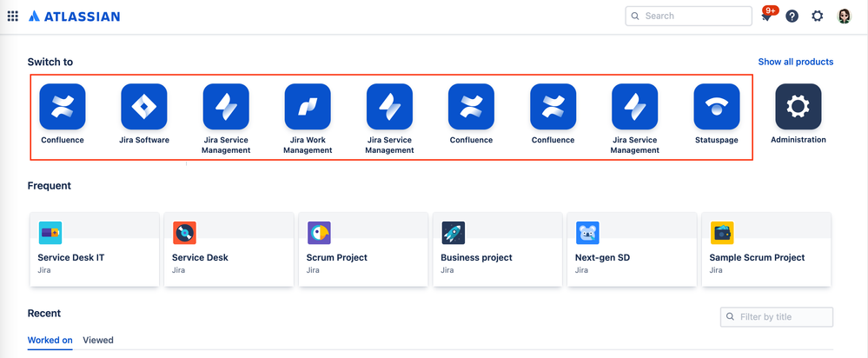The width and height of the screenshot is (868, 358).
Task: Open Confluence tile beside Jira Software
Action: click(x=63, y=114)
